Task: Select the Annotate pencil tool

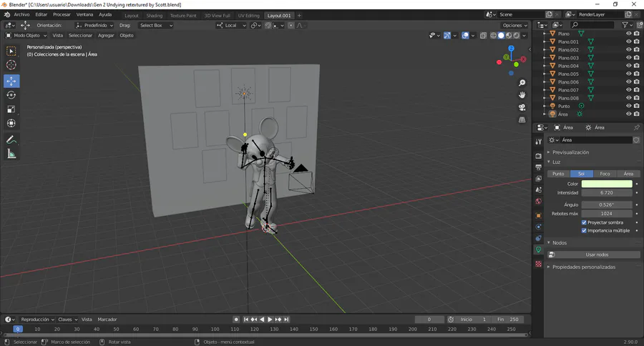Action: tap(11, 140)
